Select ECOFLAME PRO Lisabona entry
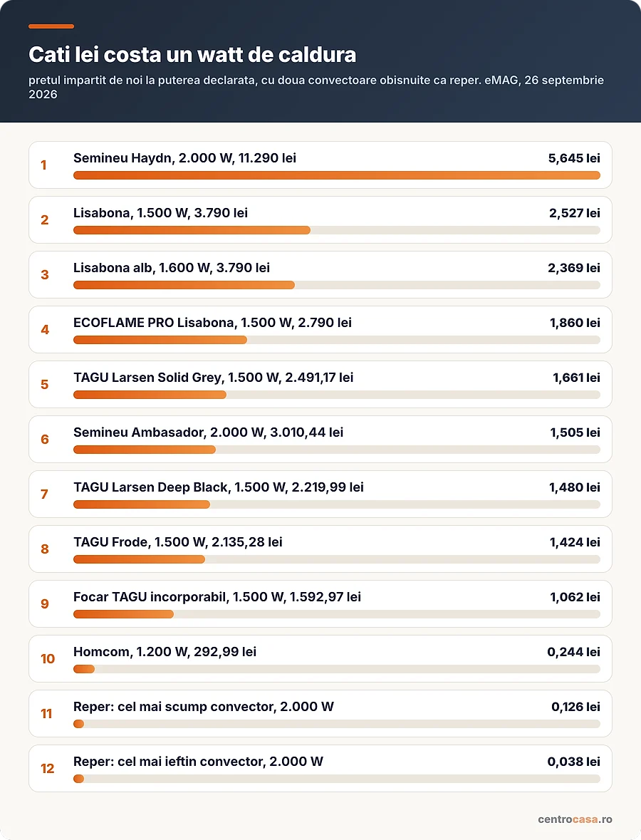641x840 pixels. click(320, 329)
